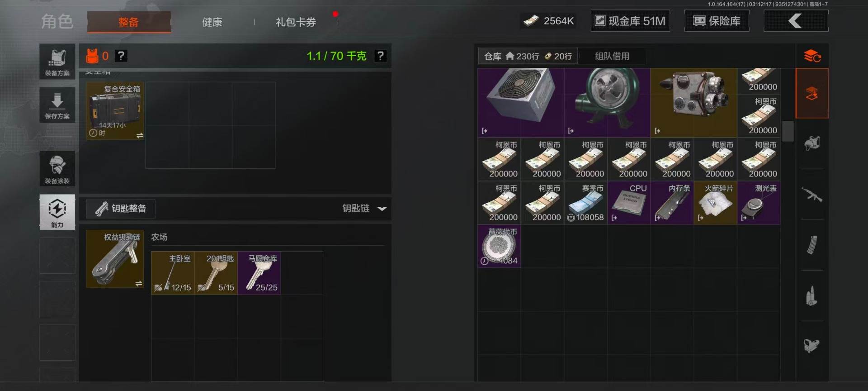Toggle swap arrows on 权益钥匙链
The width and height of the screenshot is (868, 391).
tap(139, 283)
